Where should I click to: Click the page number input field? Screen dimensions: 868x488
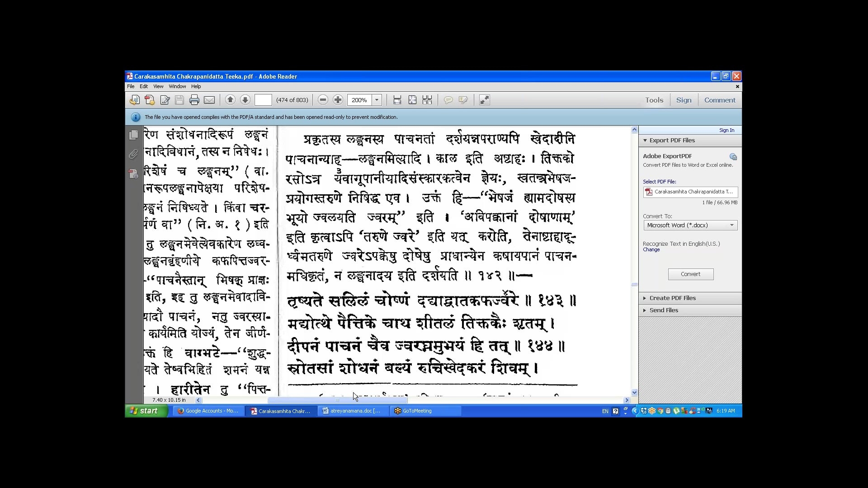pyautogui.click(x=263, y=100)
